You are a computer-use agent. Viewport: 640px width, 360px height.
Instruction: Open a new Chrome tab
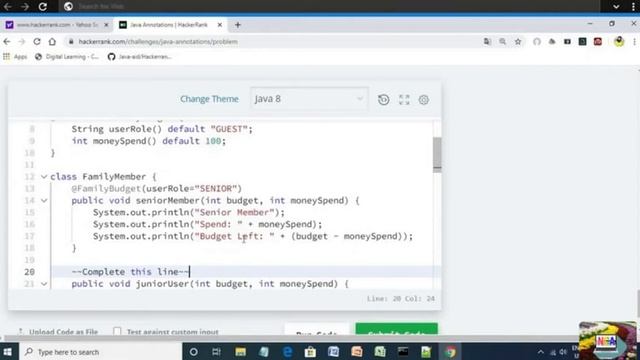coord(238,25)
